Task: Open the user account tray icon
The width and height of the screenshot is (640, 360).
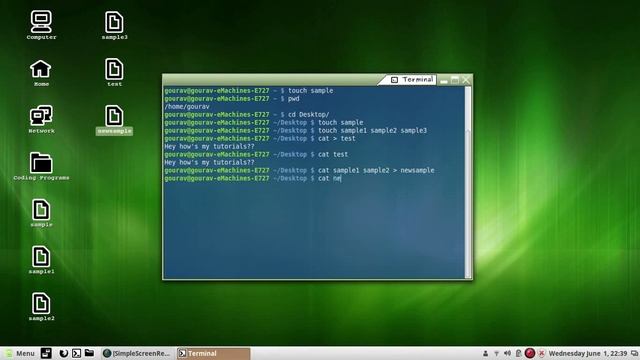Action: tap(485, 353)
